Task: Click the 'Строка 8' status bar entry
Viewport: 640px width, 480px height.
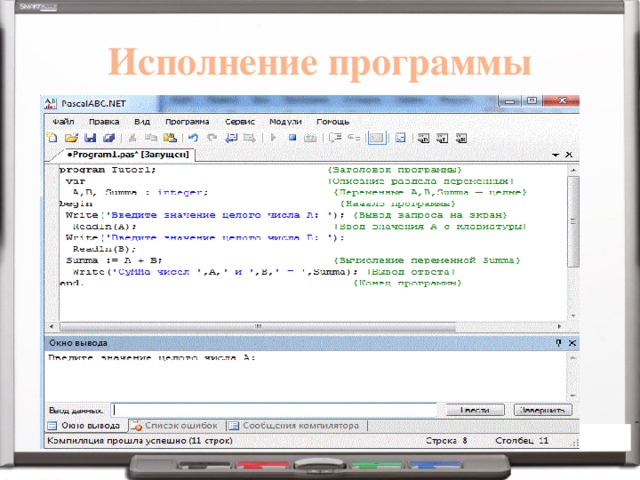Action: (447, 441)
